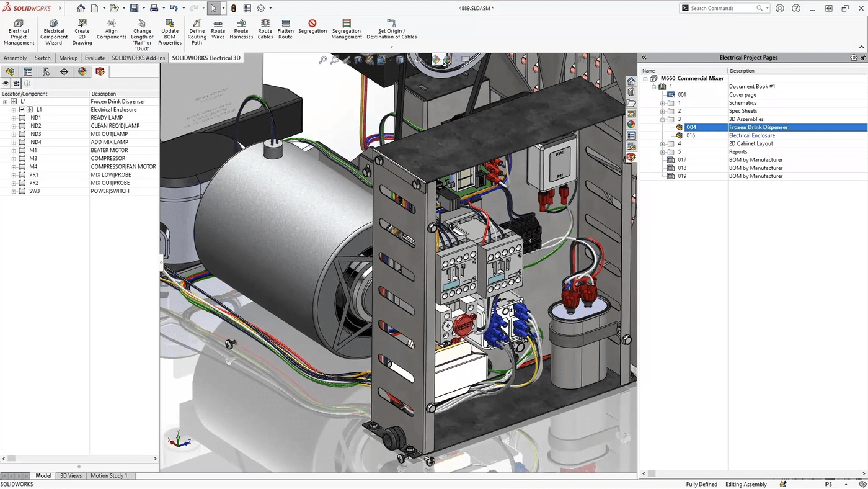Viewport: 868px width, 489px height.
Task: Toggle component visibility with the eye icon
Action: [x=6, y=84]
